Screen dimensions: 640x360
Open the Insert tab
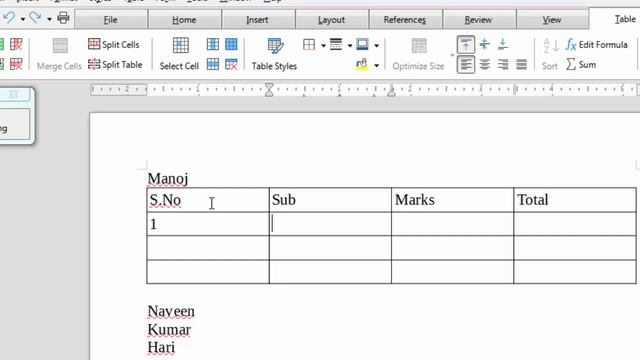258,20
